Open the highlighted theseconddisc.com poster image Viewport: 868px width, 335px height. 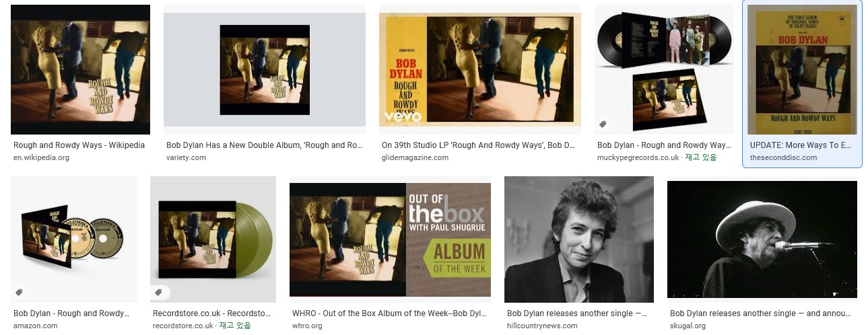802,69
